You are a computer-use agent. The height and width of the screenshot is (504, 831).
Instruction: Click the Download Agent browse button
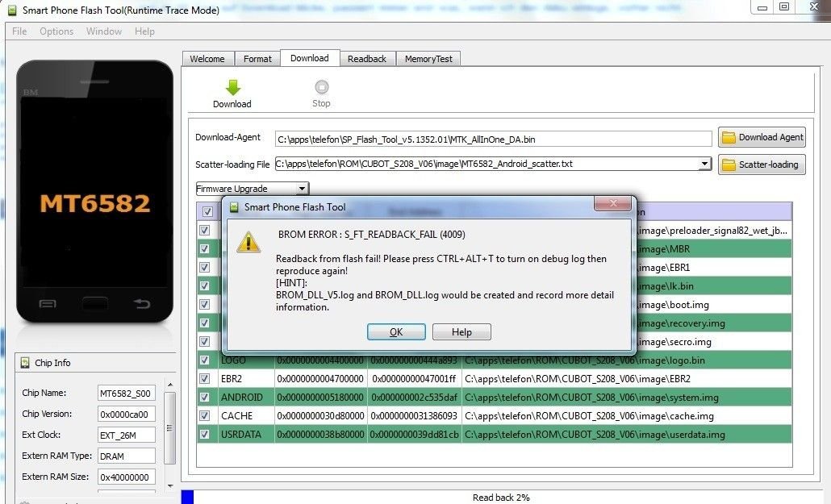(x=762, y=137)
